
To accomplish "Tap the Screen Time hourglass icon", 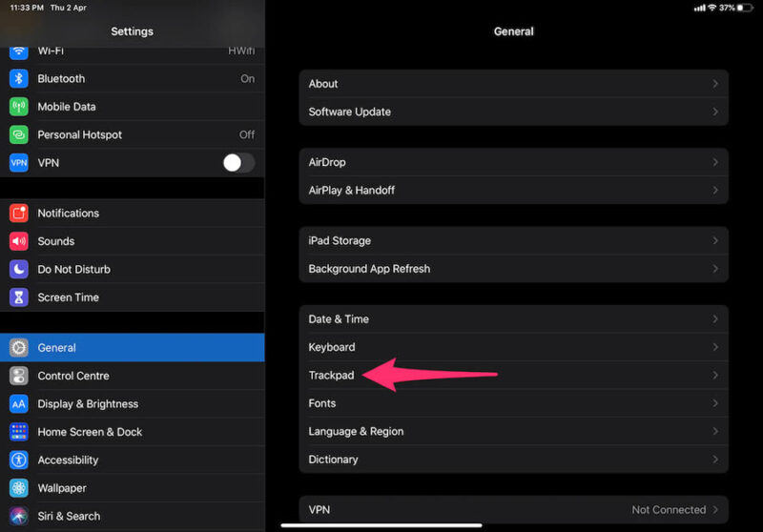I will tap(19, 297).
